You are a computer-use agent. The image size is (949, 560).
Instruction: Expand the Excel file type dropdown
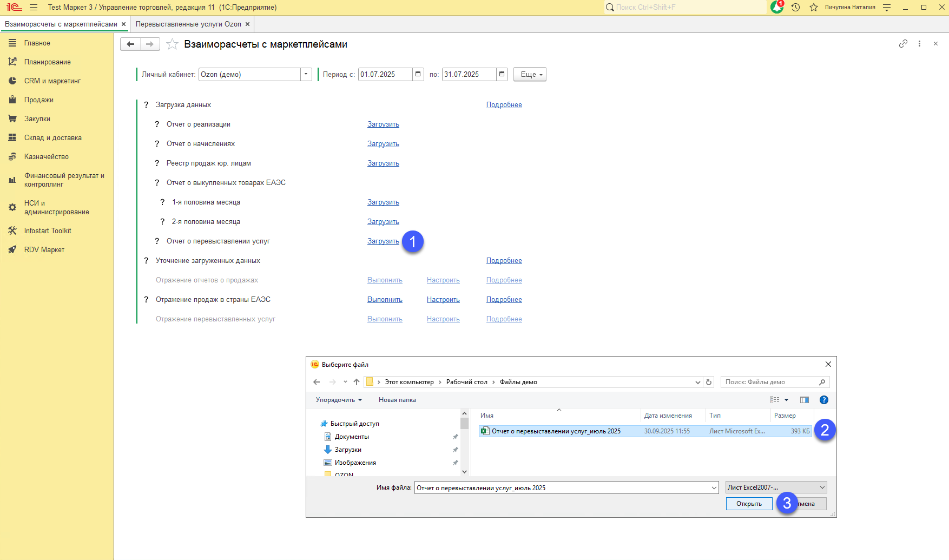[822, 487]
